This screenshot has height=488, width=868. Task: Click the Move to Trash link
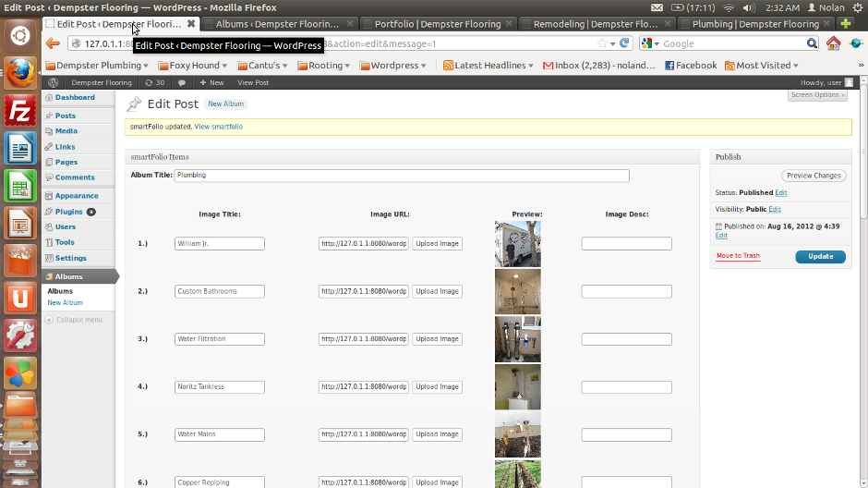738,256
